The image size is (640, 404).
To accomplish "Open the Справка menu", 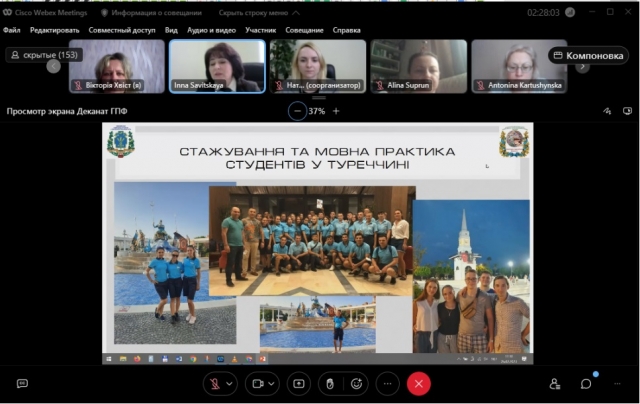I will pos(346,30).
